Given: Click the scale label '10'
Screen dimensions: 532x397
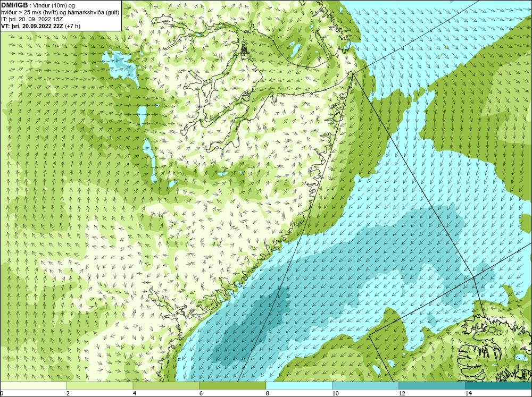Looking at the screenshot, I should pos(335,393).
